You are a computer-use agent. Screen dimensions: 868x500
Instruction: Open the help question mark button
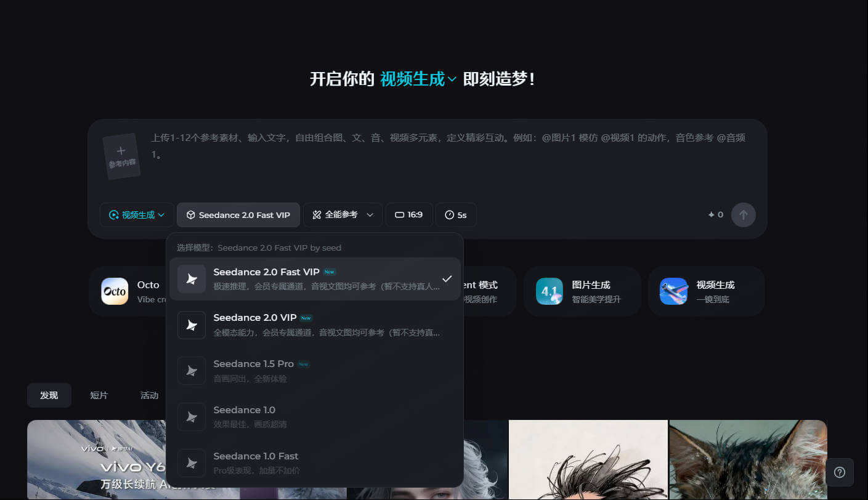(840, 472)
